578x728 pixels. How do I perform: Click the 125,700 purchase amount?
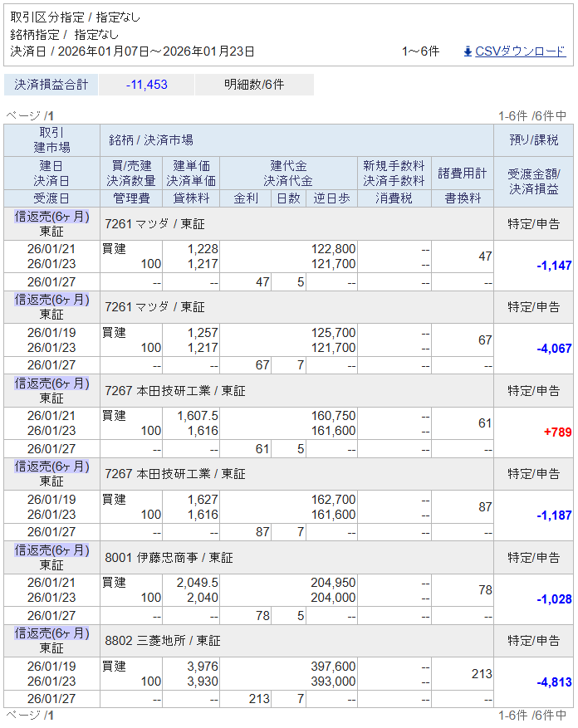coord(333,333)
